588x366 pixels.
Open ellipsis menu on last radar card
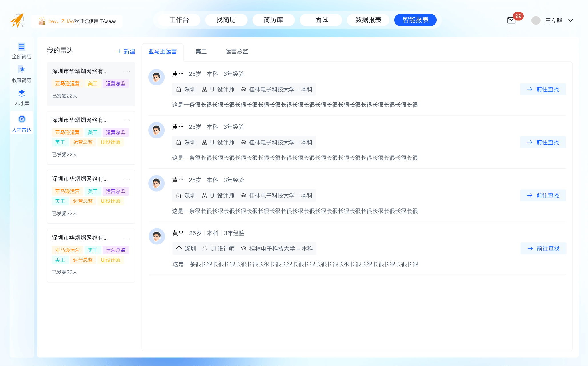click(x=127, y=238)
